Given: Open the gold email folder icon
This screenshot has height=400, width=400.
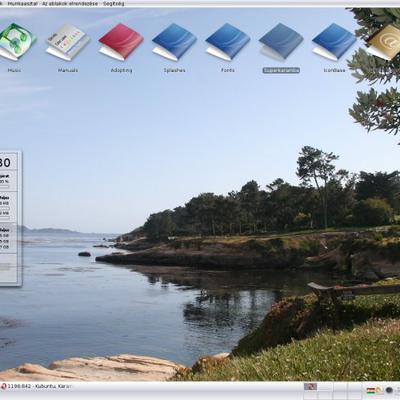Looking at the screenshot, I should click(x=383, y=42).
